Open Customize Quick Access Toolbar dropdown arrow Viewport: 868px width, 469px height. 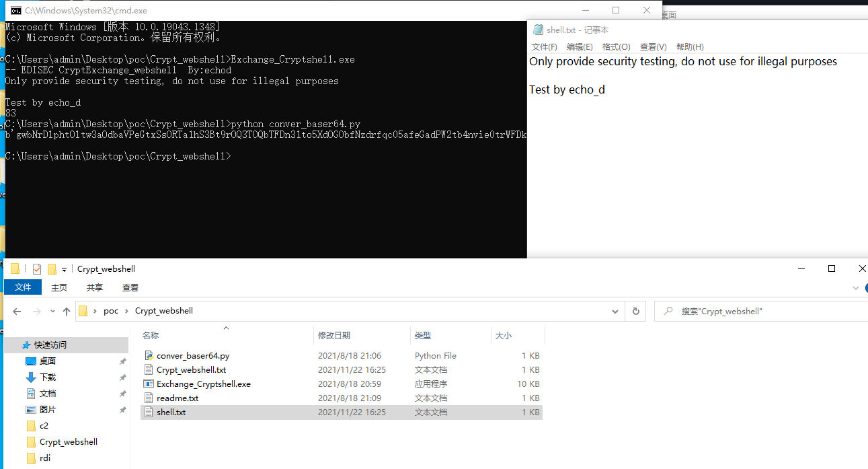coord(65,269)
